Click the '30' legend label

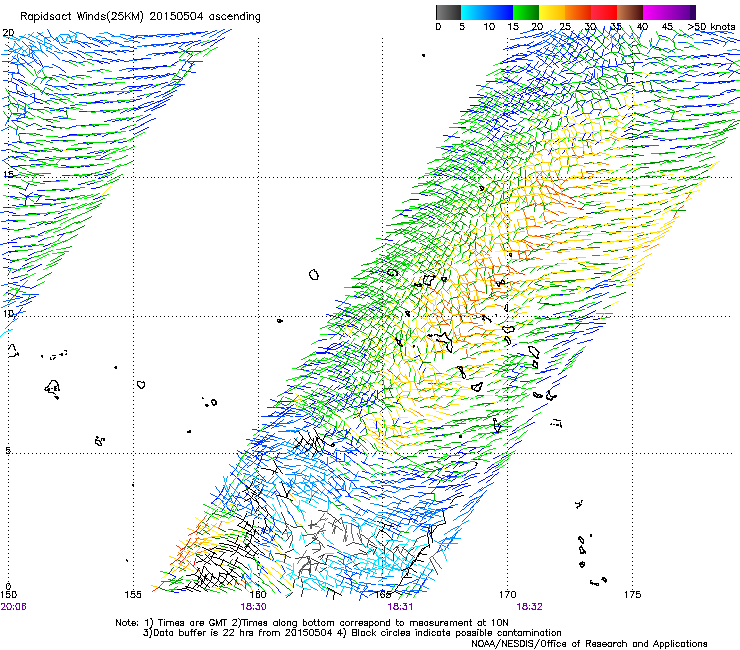pyautogui.click(x=590, y=27)
